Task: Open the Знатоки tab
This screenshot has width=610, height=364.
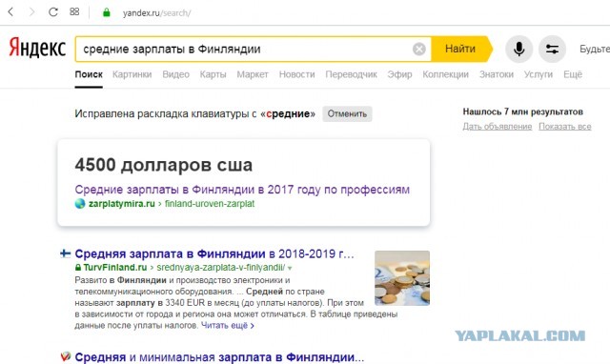Action: pyautogui.click(x=497, y=74)
